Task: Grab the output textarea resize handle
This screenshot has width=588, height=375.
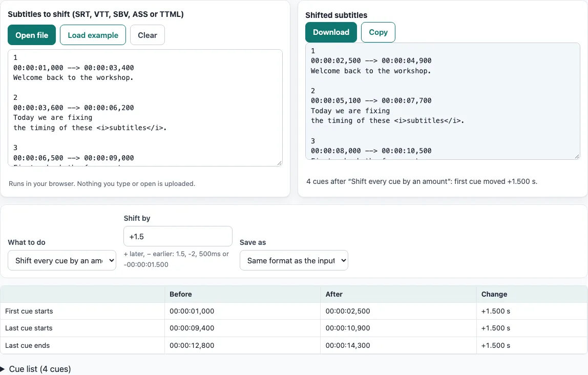Action: tap(577, 156)
